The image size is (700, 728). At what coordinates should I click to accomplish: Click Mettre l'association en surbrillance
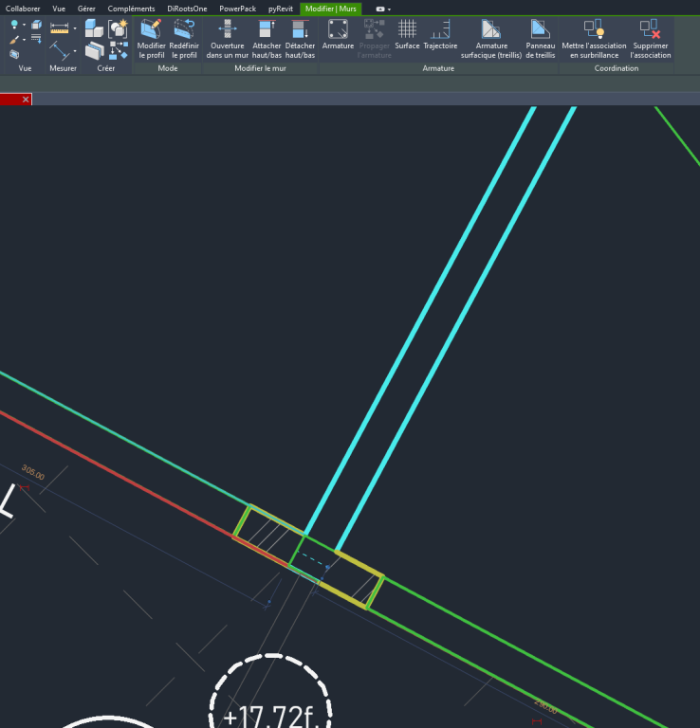(x=594, y=39)
